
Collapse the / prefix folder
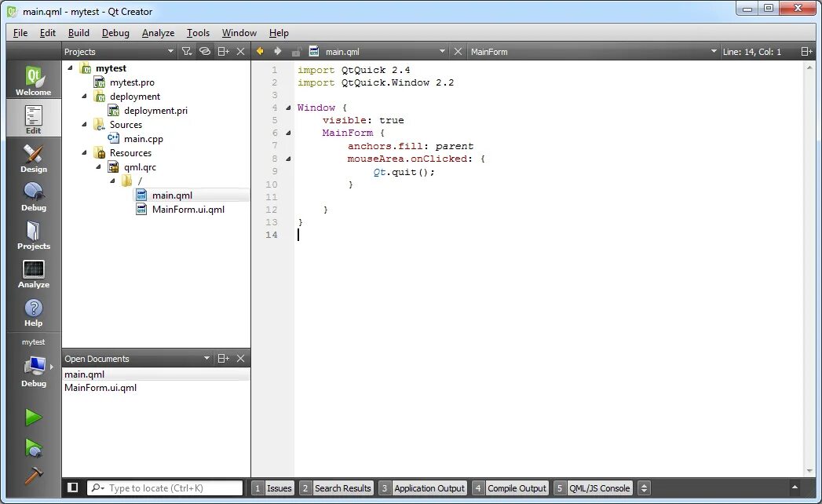pyautogui.click(x=113, y=181)
